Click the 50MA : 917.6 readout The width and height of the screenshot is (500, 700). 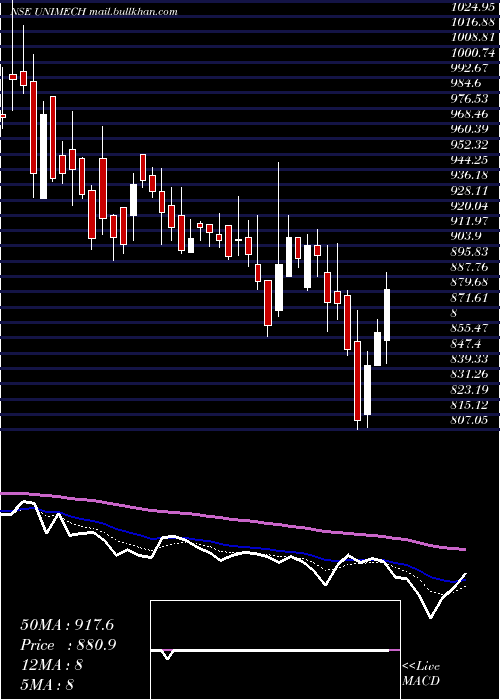(67, 625)
